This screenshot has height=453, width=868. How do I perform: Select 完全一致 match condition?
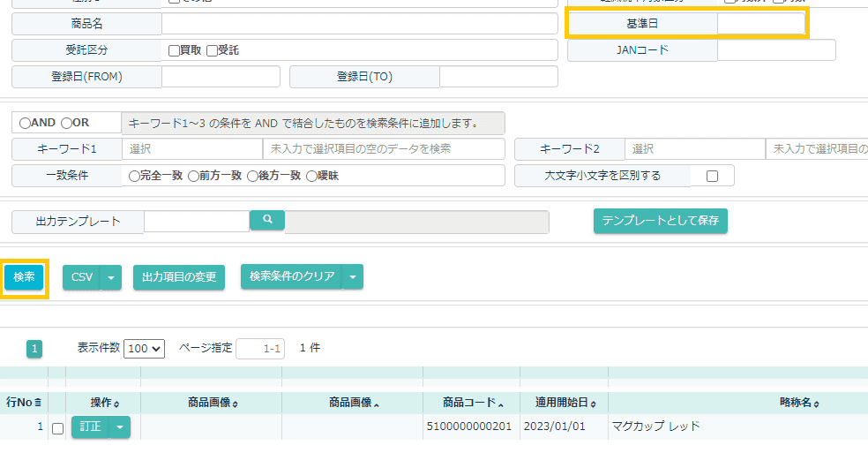tap(134, 177)
